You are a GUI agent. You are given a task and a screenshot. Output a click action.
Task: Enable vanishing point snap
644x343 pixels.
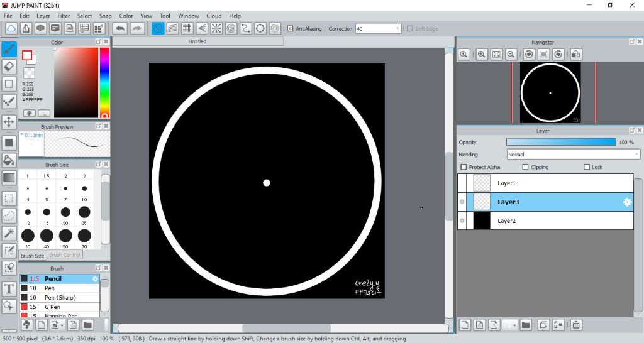point(202,28)
